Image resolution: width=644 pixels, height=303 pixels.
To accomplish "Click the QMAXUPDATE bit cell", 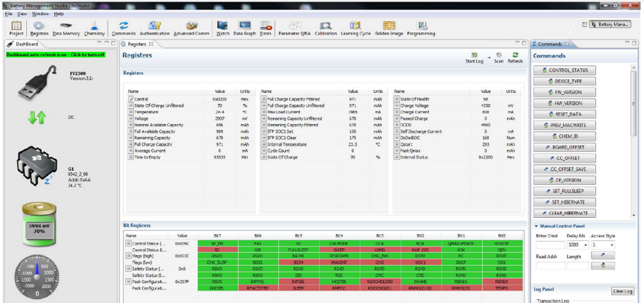I will point(461,243).
